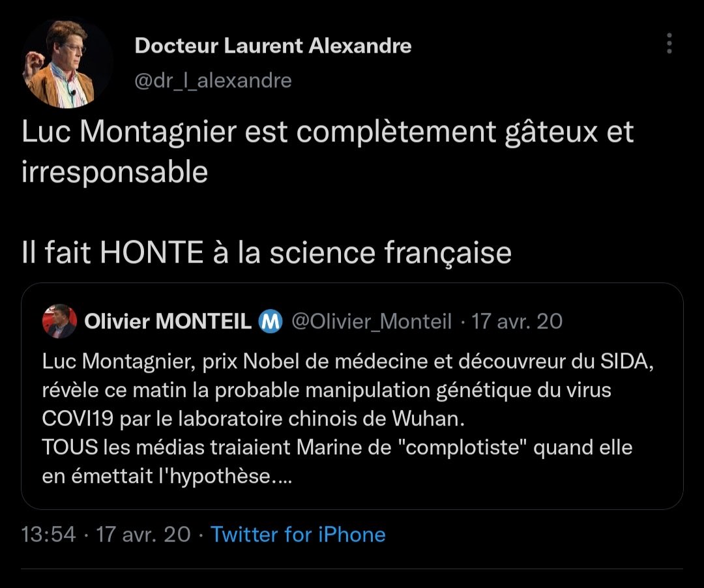The height and width of the screenshot is (588, 704).
Task: Open the Twitter for iPhone source link
Action: (298, 535)
